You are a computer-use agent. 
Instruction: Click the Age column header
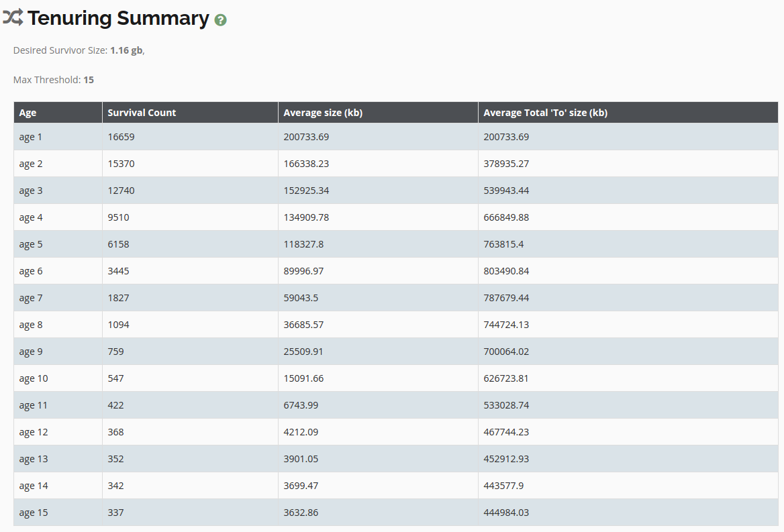coord(58,113)
